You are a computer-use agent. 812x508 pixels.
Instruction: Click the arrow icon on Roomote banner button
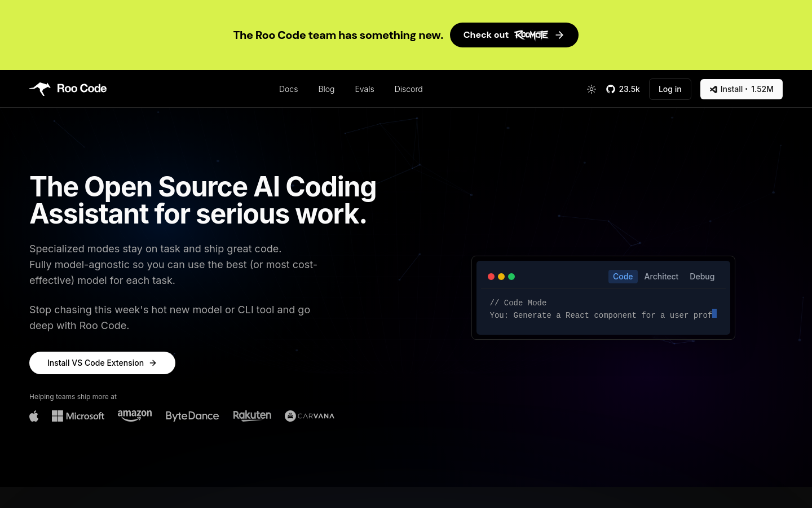click(559, 35)
